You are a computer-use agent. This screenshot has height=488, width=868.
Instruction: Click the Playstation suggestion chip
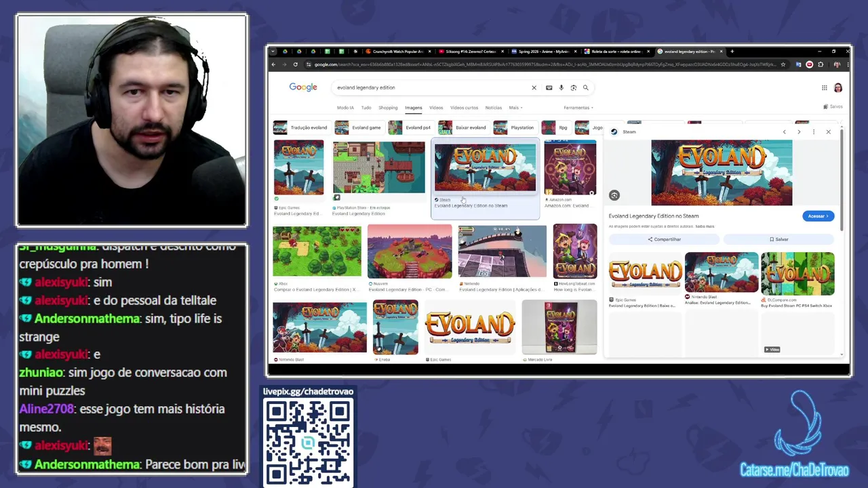pyautogui.click(x=515, y=127)
